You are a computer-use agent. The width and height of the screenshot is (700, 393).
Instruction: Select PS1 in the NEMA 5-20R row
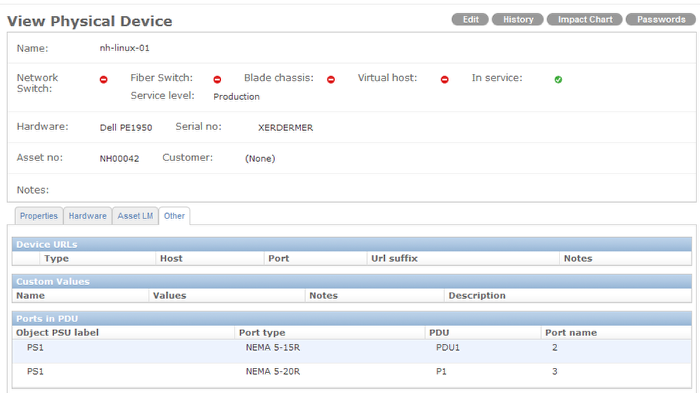pos(35,371)
